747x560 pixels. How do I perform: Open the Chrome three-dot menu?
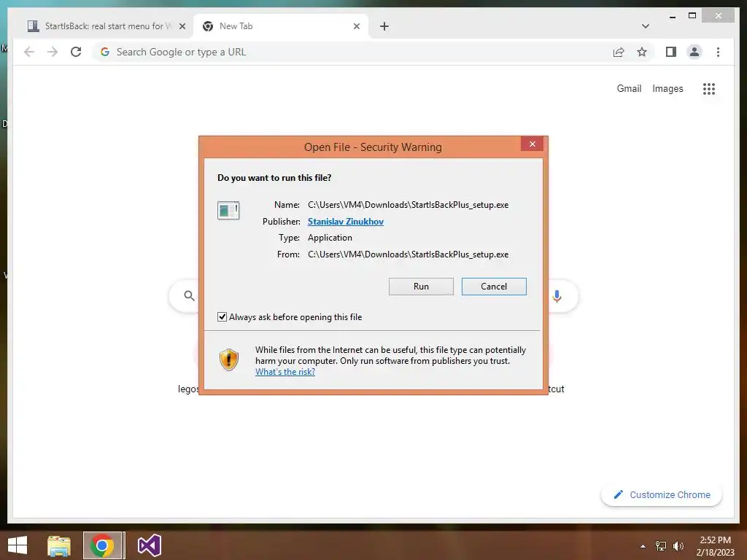[718, 52]
